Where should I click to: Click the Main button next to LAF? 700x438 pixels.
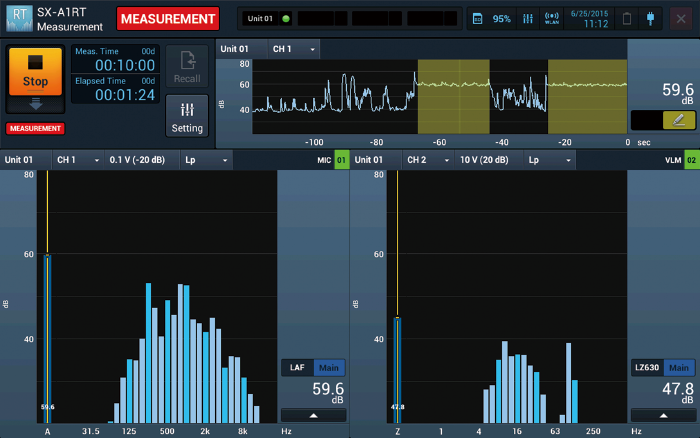[x=329, y=367]
